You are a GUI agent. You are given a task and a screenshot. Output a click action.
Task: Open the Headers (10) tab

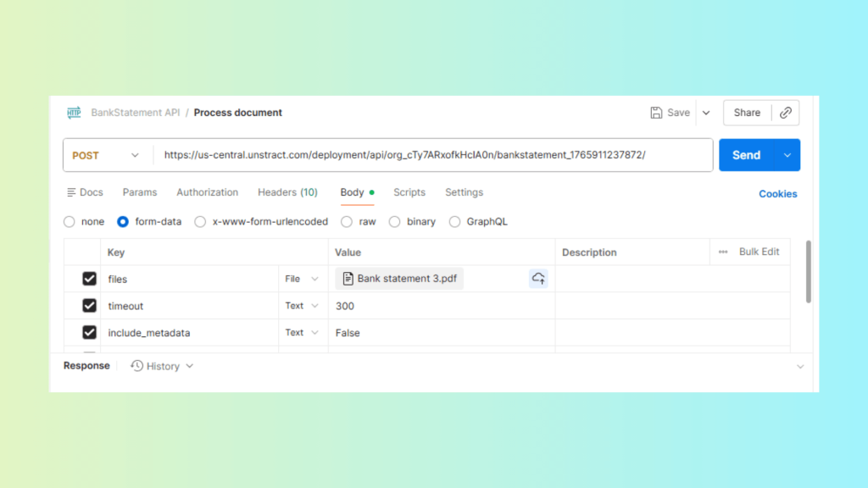point(287,192)
